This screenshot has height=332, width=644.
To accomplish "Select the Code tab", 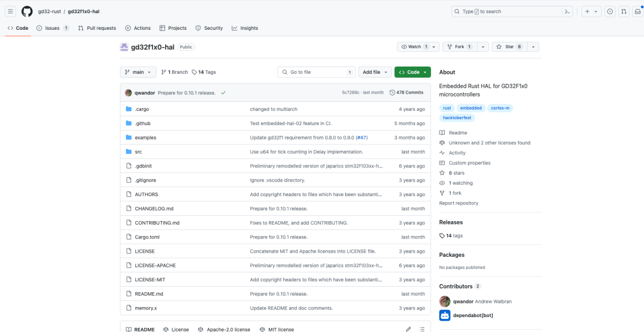I will point(18,28).
